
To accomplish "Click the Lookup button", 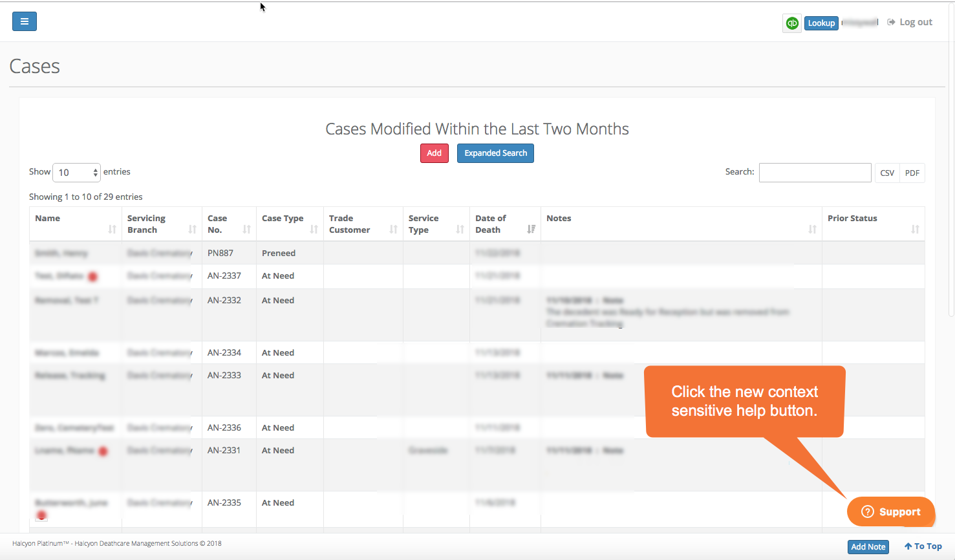I will [821, 23].
